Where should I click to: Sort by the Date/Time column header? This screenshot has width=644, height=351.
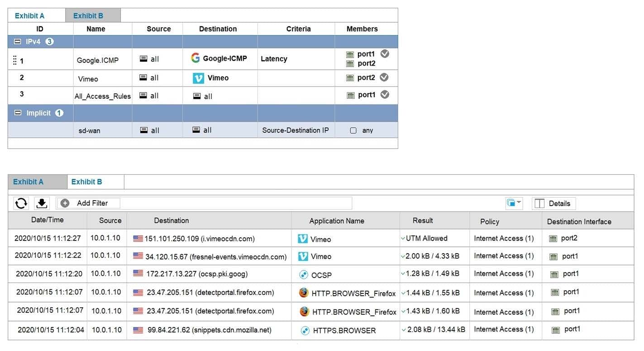(x=47, y=220)
